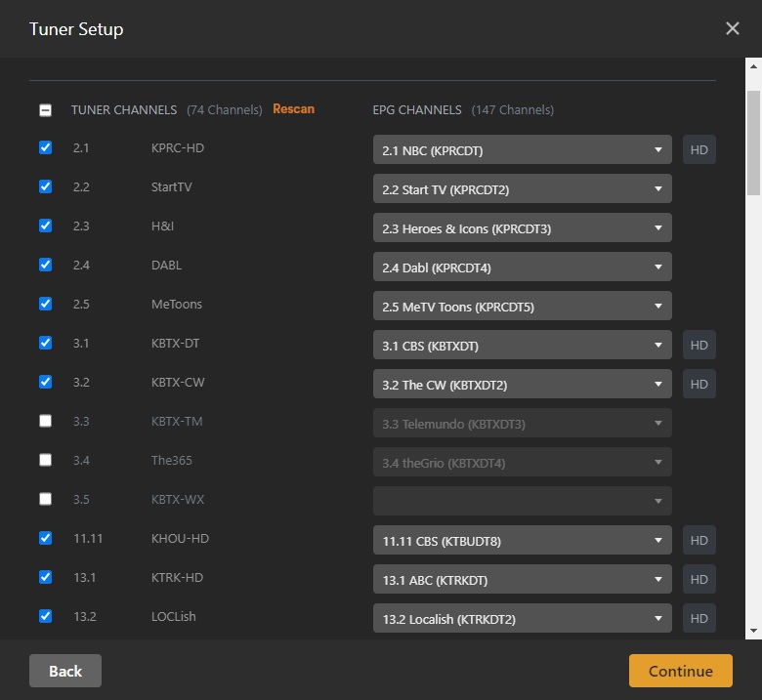Click the The365 channel name
Screen dimensions: 762x700
pyautogui.click(x=172, y=460)
